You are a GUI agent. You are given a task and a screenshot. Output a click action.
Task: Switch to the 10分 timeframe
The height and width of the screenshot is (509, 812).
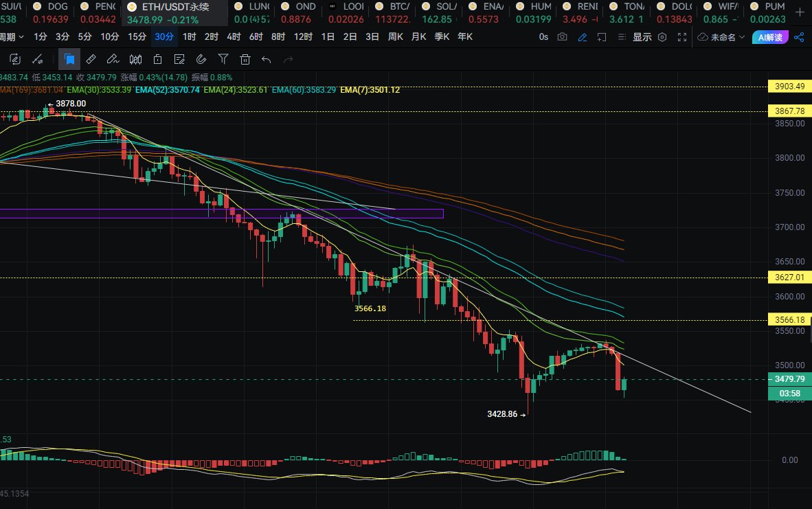coord(109,37)
